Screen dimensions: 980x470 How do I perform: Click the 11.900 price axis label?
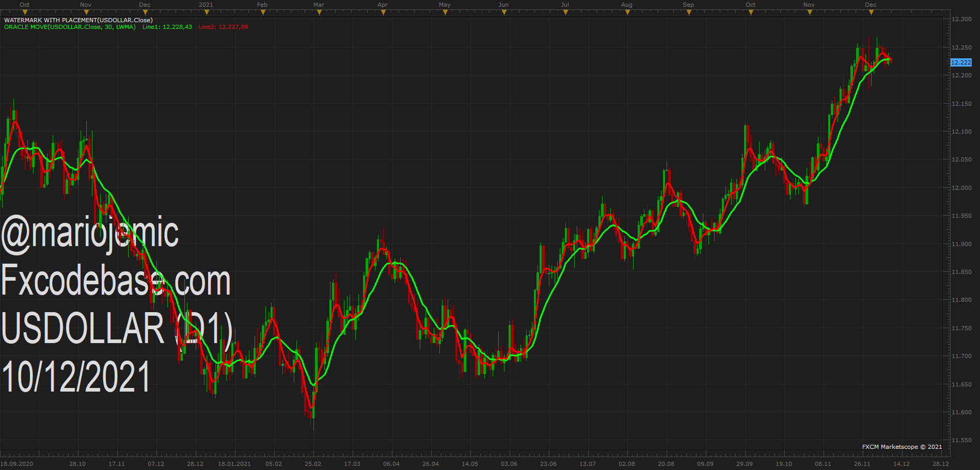click(x=961, y=244)
